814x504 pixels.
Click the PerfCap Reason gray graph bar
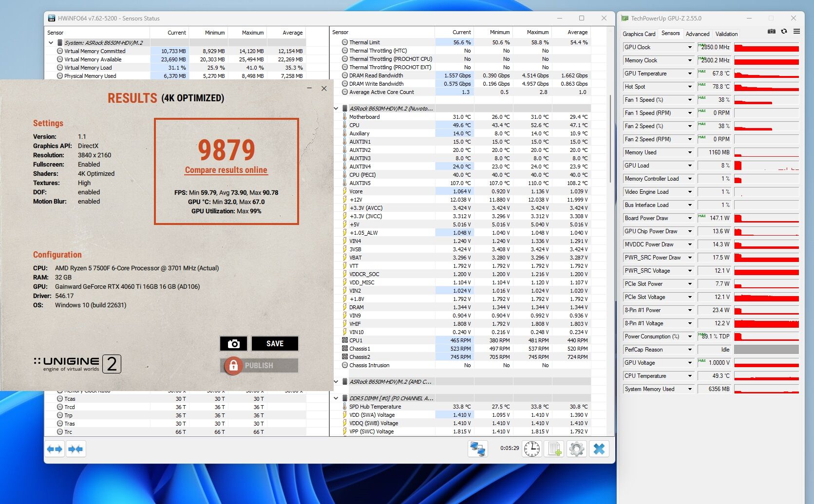766,350
